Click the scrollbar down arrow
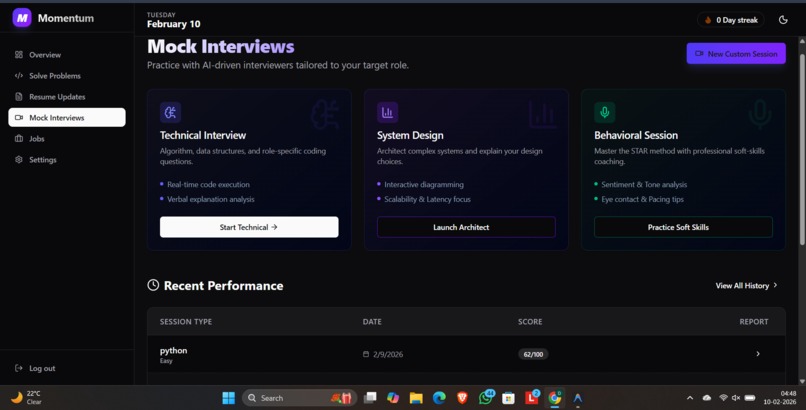The height and width of the screenshot is (410, 806). tap(802, 381)
